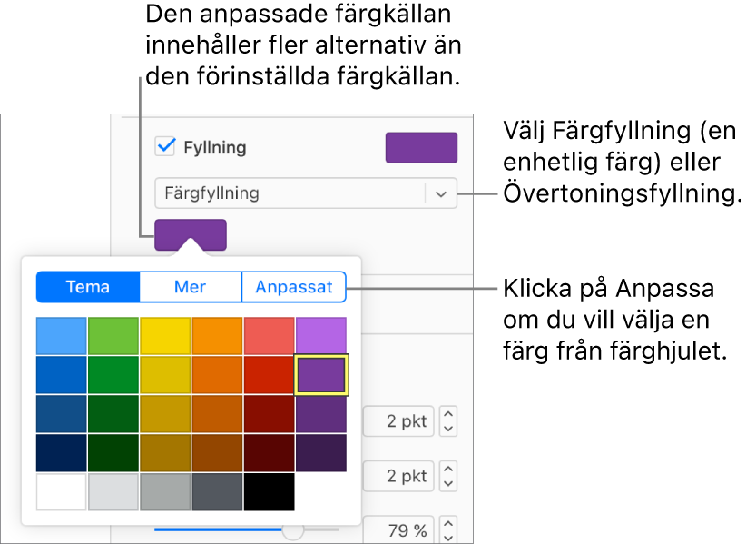Pick the light blue swatch in top row
This screenshot has height=544, width=756.
coord(62,336)
